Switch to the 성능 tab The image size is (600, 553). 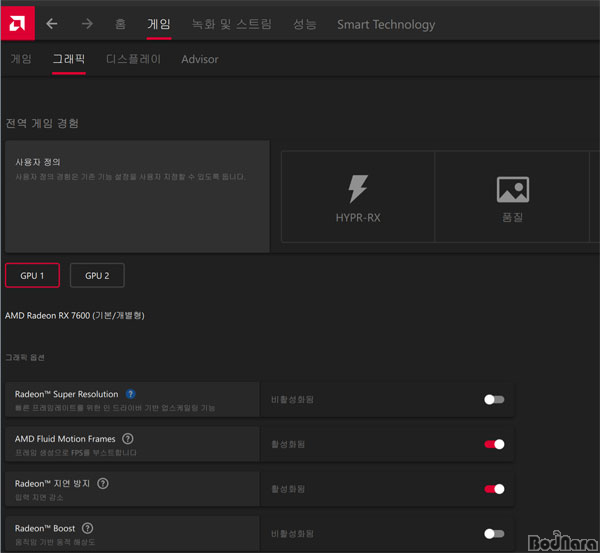pyautogui.click(x=305, y=24)
